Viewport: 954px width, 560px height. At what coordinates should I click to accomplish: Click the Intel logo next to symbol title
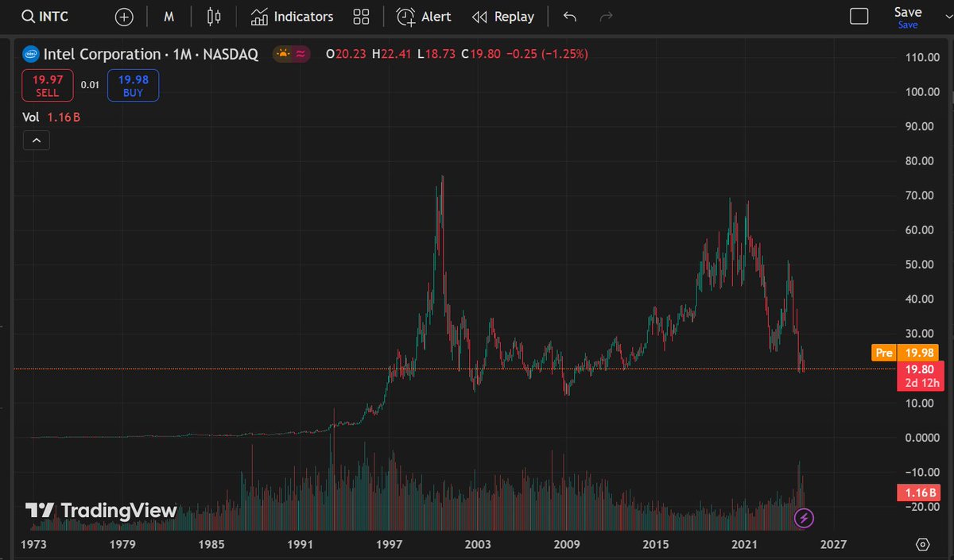coord(31,54)
